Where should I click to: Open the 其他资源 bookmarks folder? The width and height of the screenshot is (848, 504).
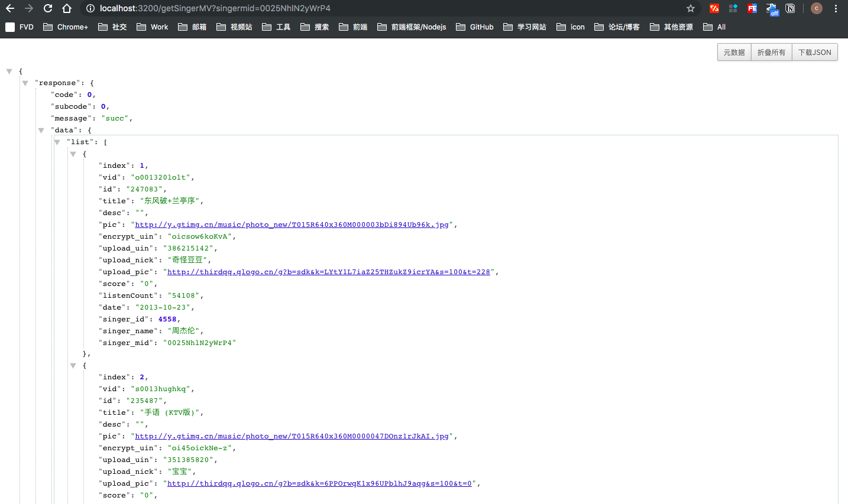671,27
